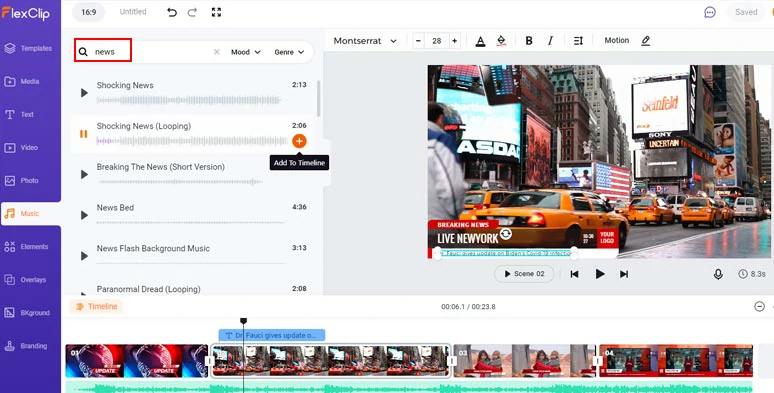This screenshot has width=774, height=393.
Task: Open fullscreen preview icon
Action: pos(216,12)
